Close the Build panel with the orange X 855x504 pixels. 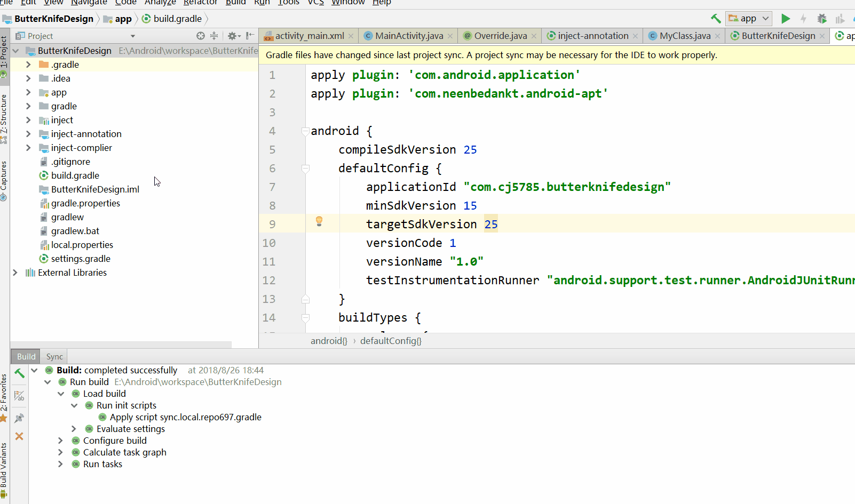(19, 436)
